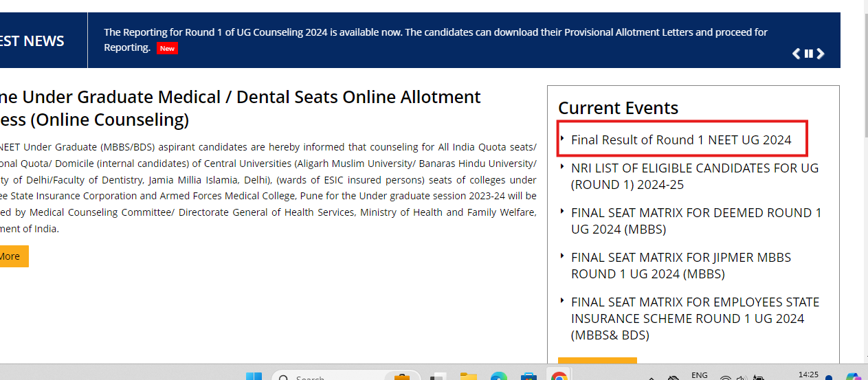Viewport: 868px width, 380px height.
Task: Open the Windows Start menu
Action: click(x=254, y=377)
